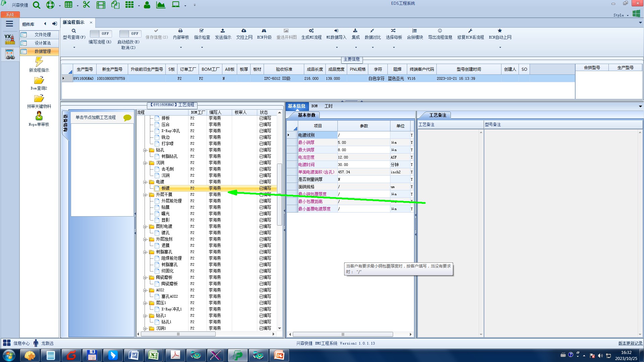Click the 数据对比 toolbar icon
This screenshot has height=362, width=644.
372,31
